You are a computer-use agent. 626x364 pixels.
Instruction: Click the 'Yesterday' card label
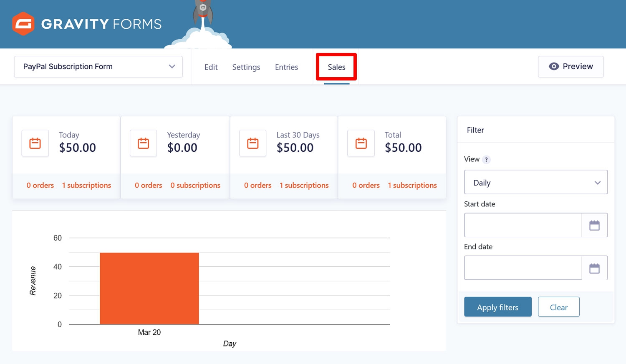tap(184, 135)
